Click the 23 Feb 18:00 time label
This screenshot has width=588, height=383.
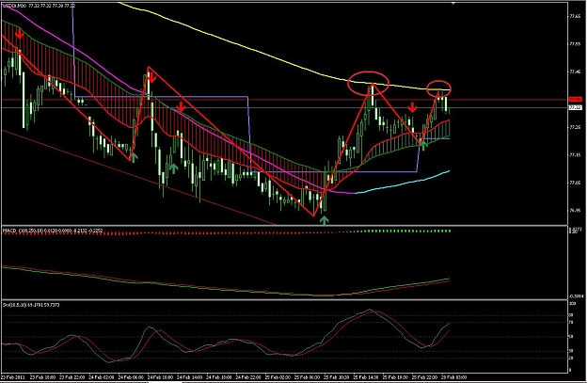click(x=42, y=377)
